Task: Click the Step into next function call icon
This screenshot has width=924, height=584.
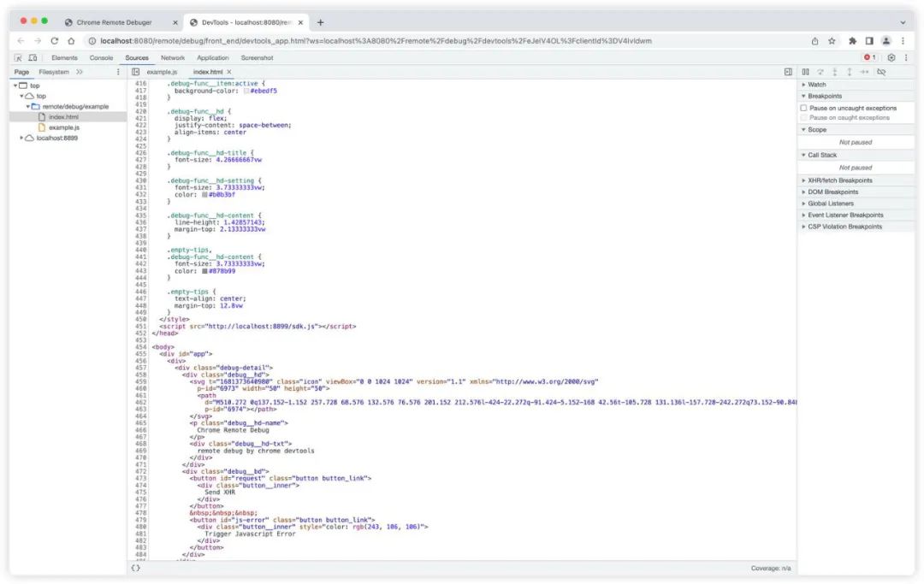Action: (835, 72)
